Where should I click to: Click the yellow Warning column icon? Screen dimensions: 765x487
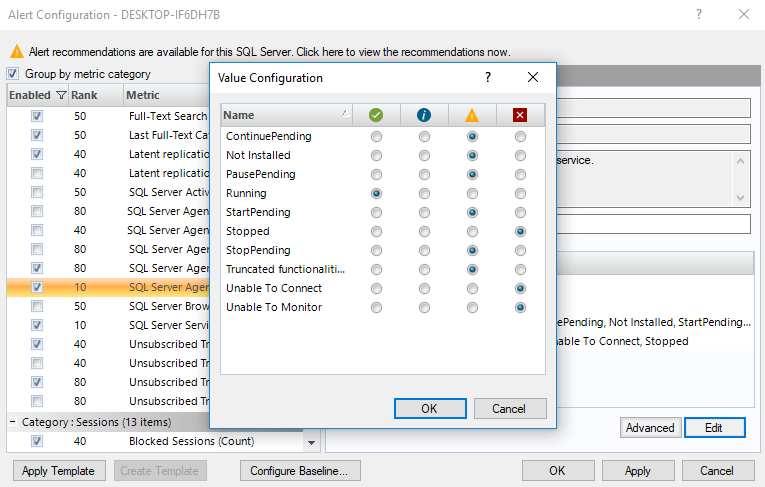click(x=472, y=115)
